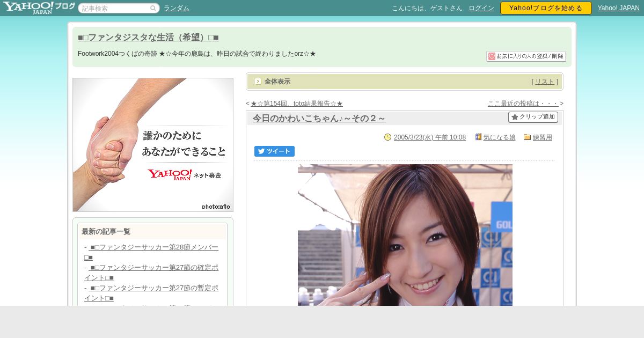Click the post photo of the woman
Screen dimensions: 644x338
click(x=405, y=235)
